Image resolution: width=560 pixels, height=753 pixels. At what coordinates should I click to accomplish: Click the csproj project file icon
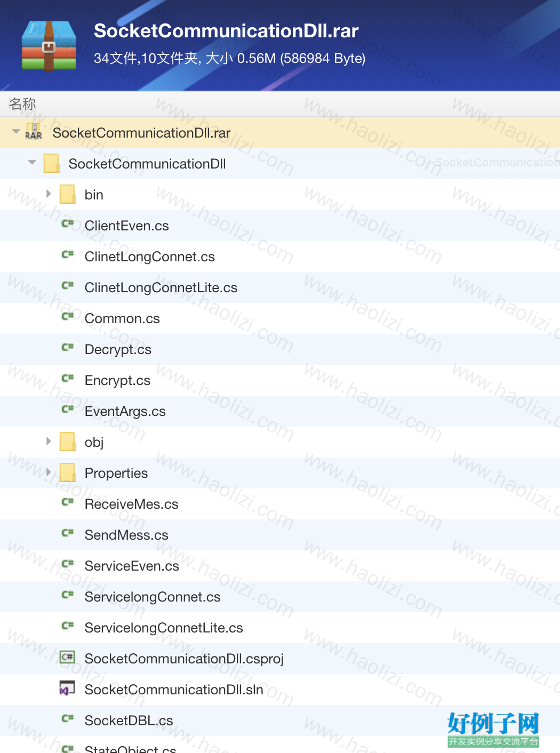pyautogui.click(x=67, y=658)
